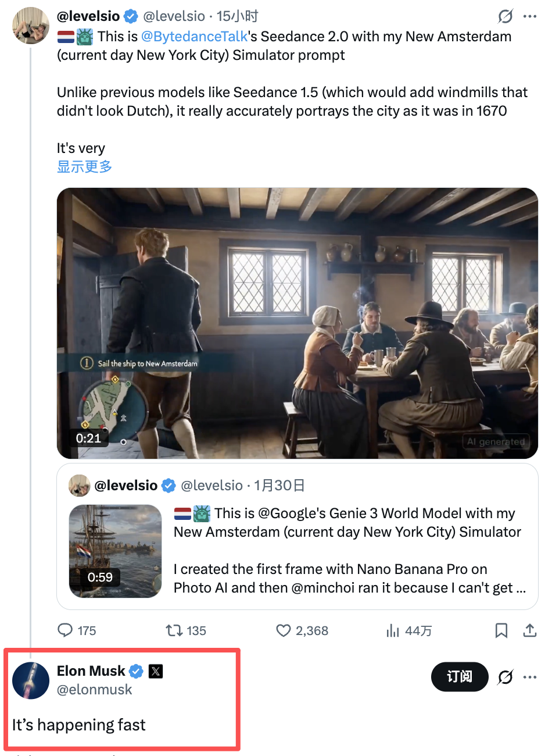Image resolution: width=552 pixels, height=756 pixels.
Task: Bookmark the levelsio tweet
Action: (x=501, y=630)
